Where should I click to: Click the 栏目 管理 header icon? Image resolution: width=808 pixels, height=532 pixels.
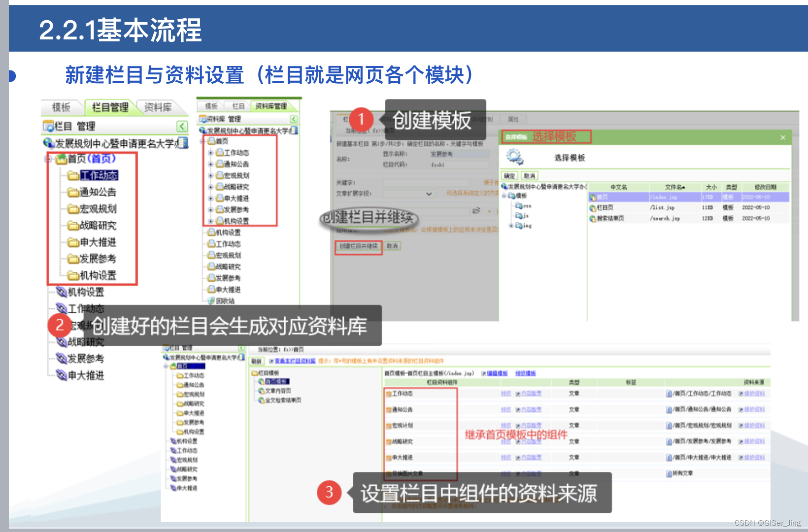[x=48, y=126]
